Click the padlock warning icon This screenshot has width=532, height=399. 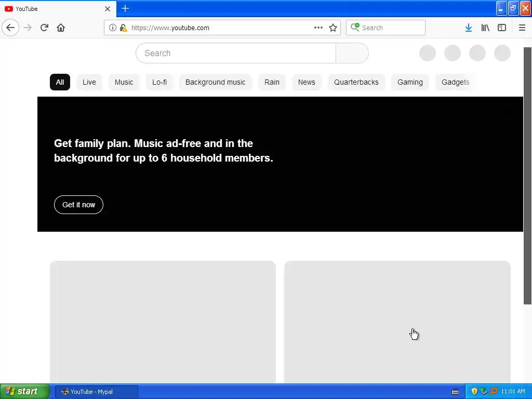click(124, 28)
